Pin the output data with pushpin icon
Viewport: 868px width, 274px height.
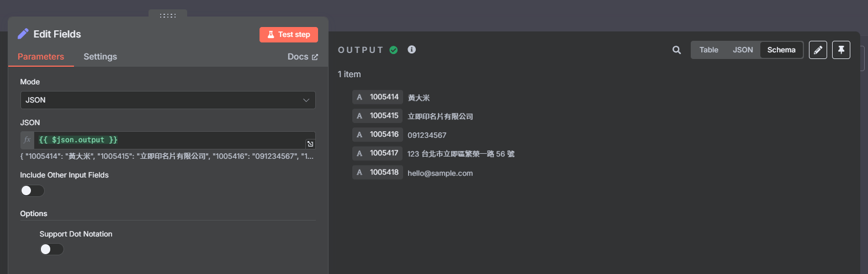[841, 50]
